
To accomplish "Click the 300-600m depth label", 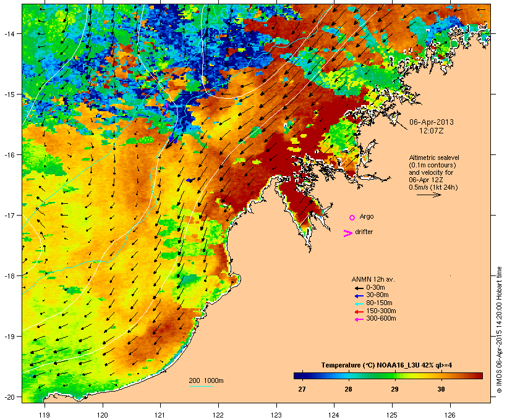I will point(381,319).
